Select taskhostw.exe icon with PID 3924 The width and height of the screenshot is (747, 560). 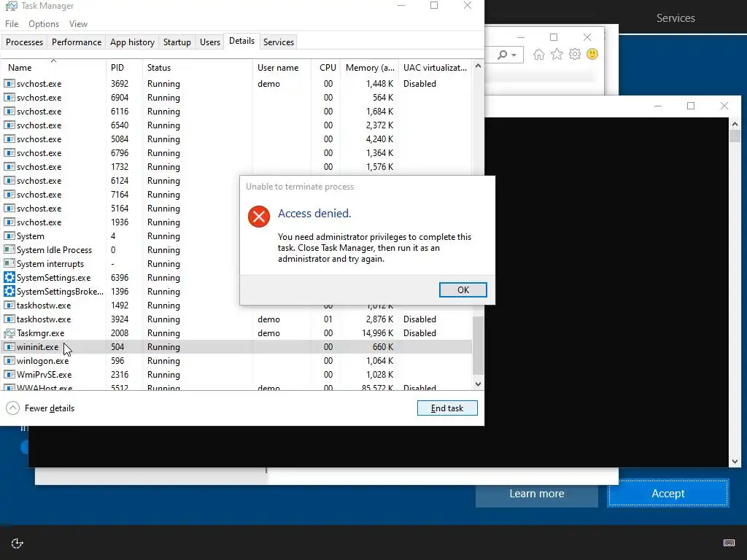click(x=9, y=319)
